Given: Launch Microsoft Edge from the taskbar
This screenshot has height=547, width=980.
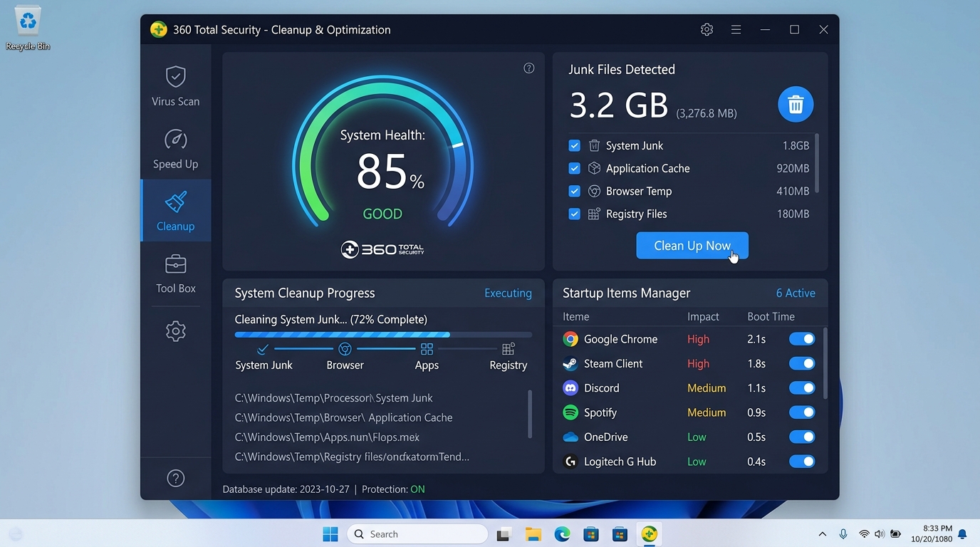Looking at the screenshot, I should (x=562, y=533).
